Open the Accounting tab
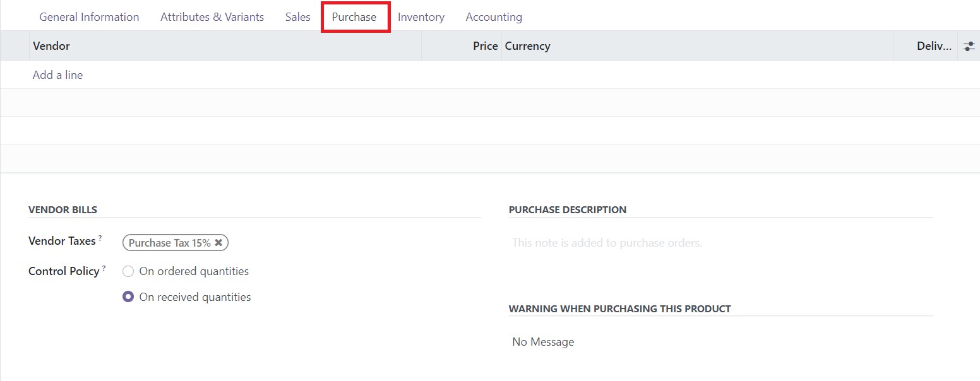 coord(494,17)
